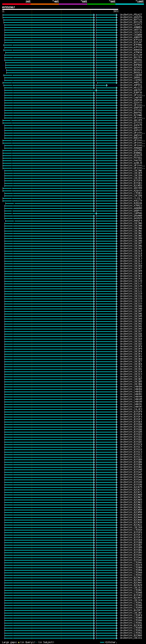Select hit UniRef100_C8C3K4
The height and width of the screenshot is (644, 146).
131,273
